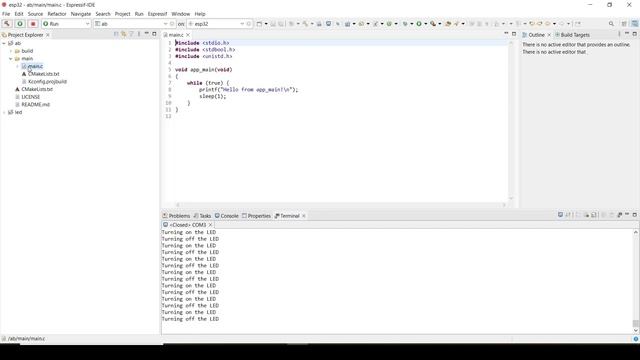The width and height of the screenshot is (640, 360).
Task: Open the Run icon's dropdown arrow
Action: click(x=426, y=24)
